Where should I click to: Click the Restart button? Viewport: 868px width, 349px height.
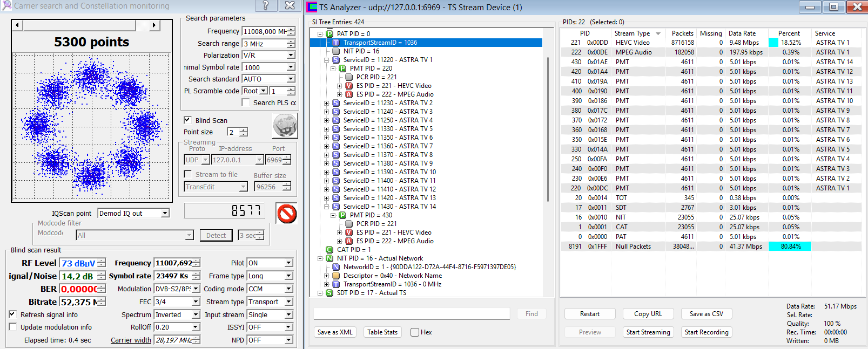(x=590, y=314)
